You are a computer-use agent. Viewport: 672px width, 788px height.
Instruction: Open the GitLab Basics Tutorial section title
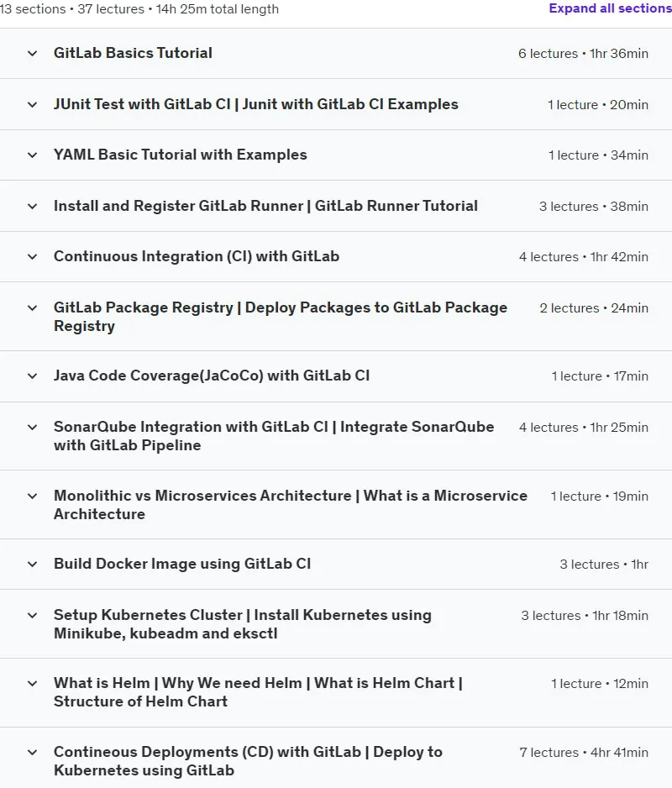[133, 53]
